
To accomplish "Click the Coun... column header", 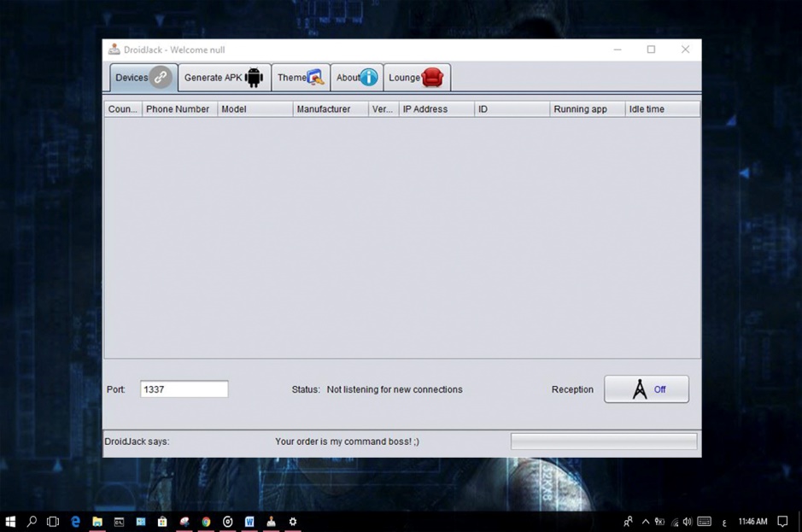I will [123, 109].
